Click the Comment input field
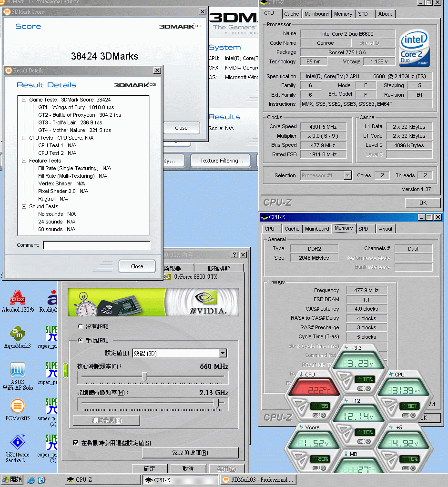The image size is (448, 487). [x=97, y=245]
